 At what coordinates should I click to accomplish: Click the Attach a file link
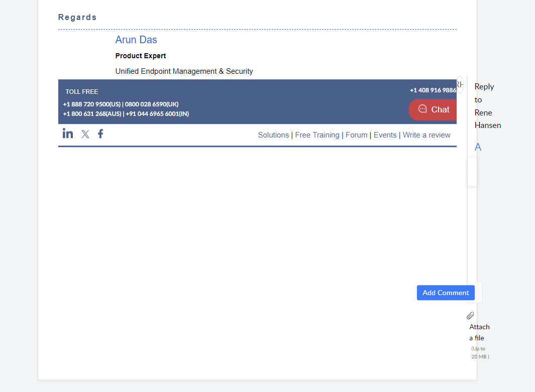(x=479, y=332)
